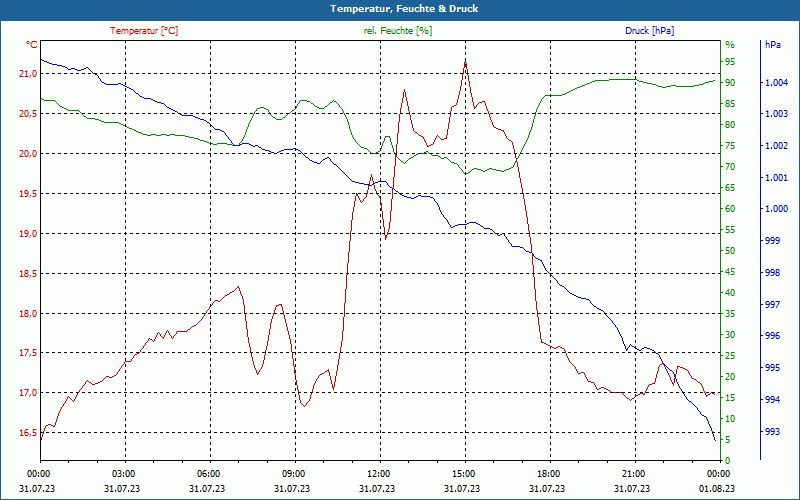Click the 1.000 pressure axis value

tap(777, 209)
